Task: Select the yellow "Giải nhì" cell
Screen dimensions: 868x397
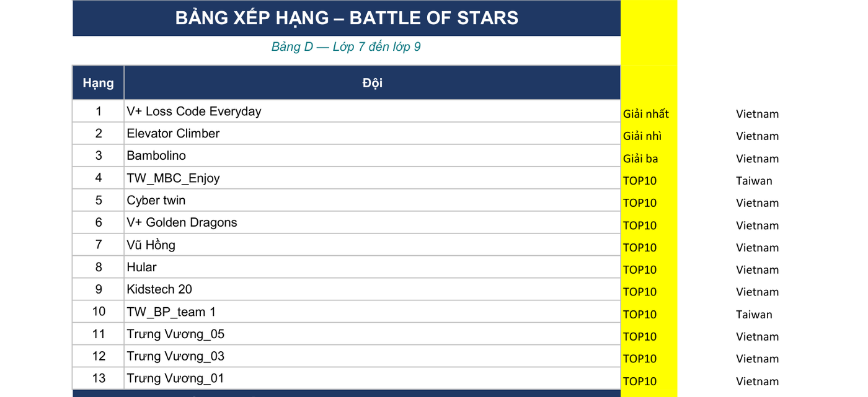Action: coord(649,136)
